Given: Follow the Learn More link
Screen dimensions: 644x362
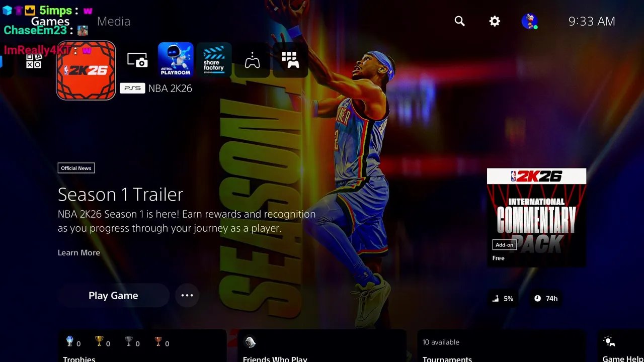Looking at the screenshot, I should [x=79, y=252].
